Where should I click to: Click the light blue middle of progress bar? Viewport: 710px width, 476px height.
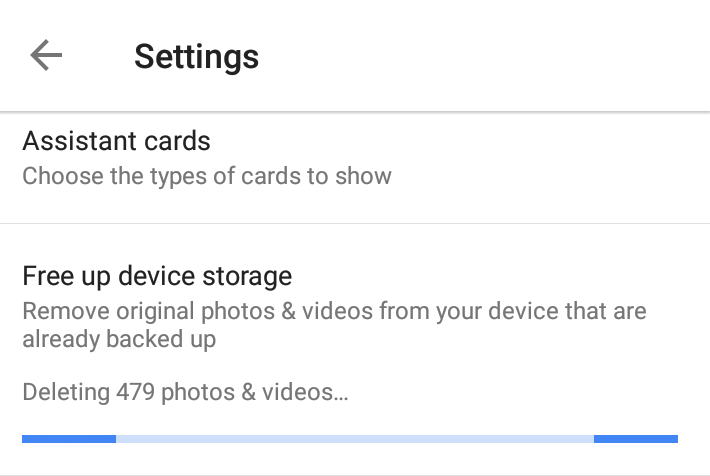coord(355,438)
